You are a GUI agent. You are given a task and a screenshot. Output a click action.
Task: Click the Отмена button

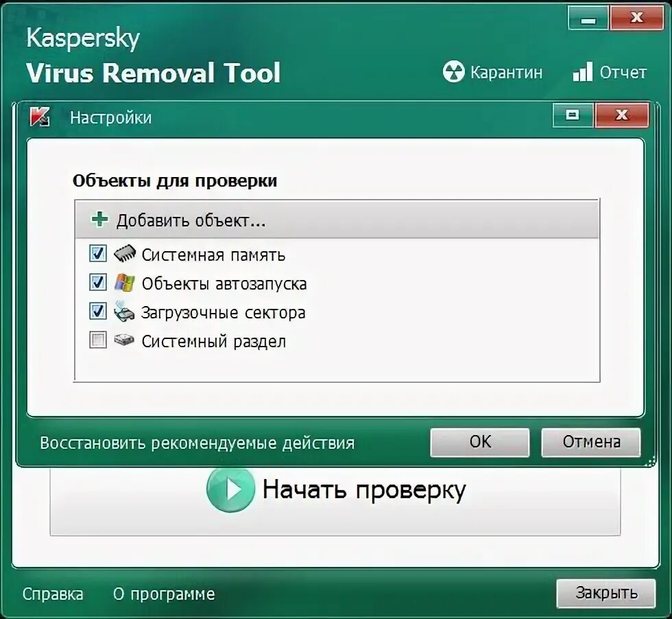[591, 442]
